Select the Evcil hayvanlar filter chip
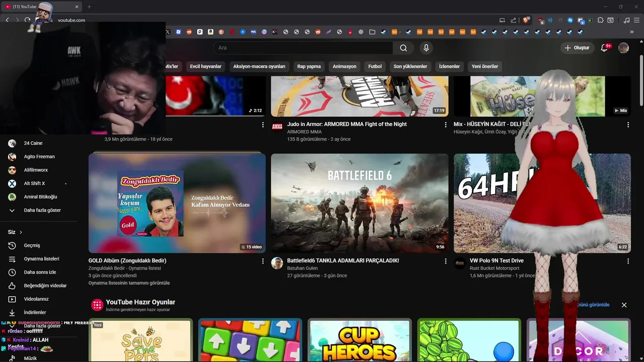This screenshot has height=362, width=644. (x=206, y=66)
